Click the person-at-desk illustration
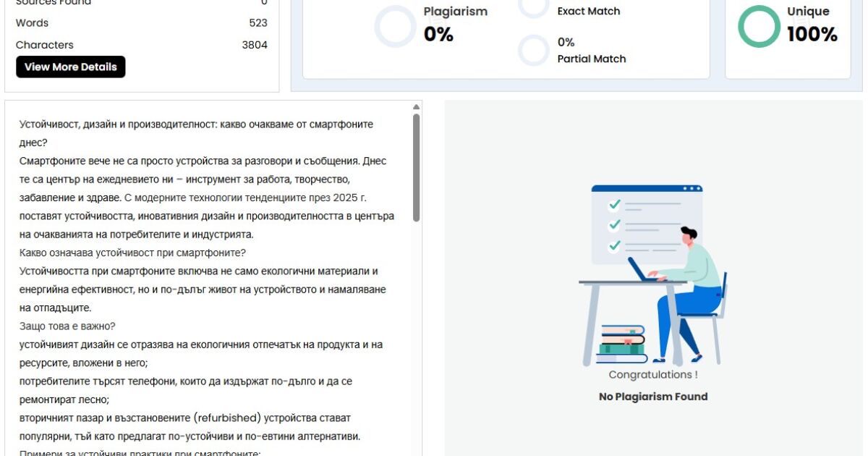The height and width of the screenshot is (456, 868). pyautogui.click(x=687, y=290)
